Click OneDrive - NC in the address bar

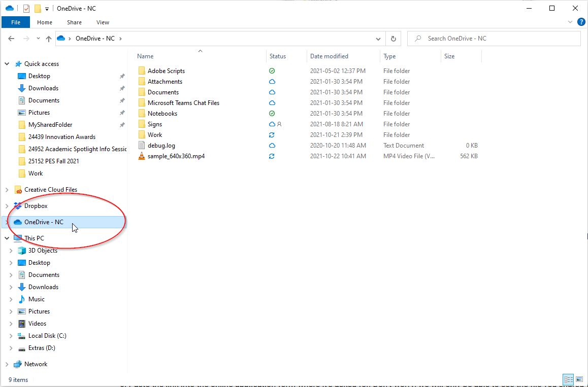point(95,39)
